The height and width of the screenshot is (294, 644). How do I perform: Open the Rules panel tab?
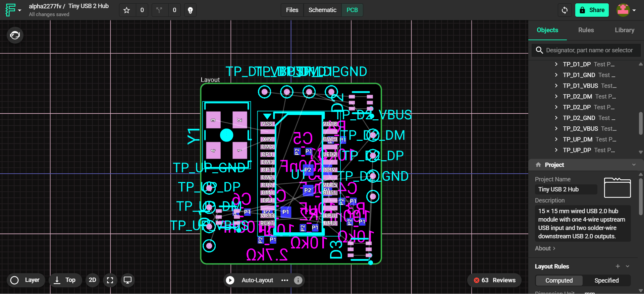(586, 30)
